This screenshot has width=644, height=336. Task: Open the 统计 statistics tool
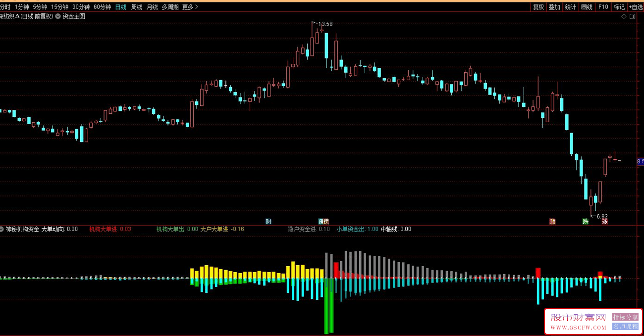[570, 7]
